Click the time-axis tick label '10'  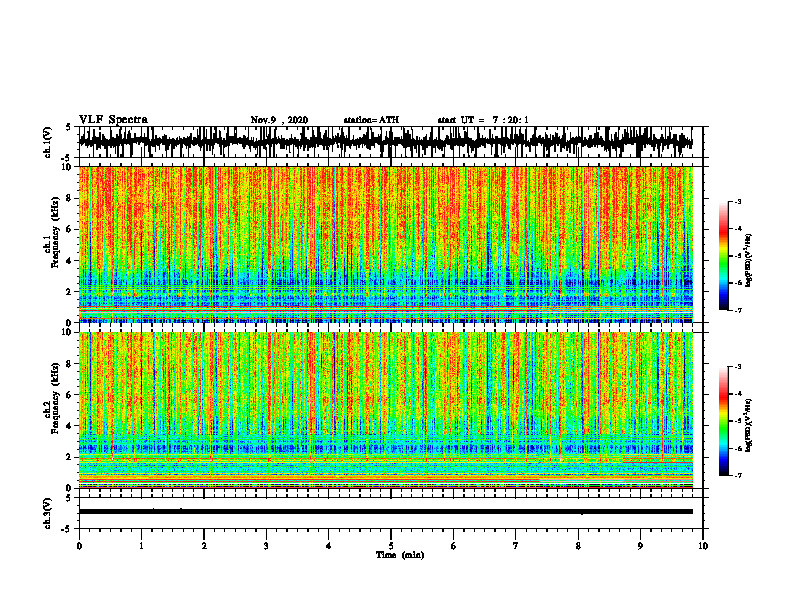703,546
